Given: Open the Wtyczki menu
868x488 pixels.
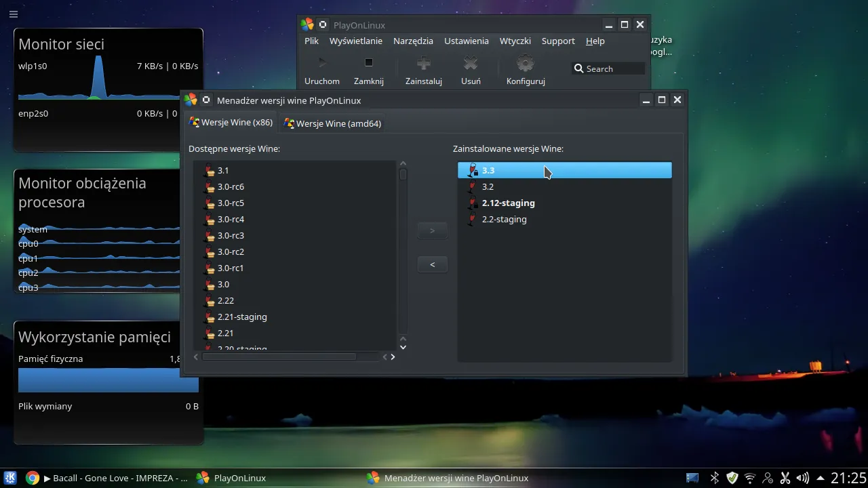Looking at the screenshot, I should [x=515, y=41].
